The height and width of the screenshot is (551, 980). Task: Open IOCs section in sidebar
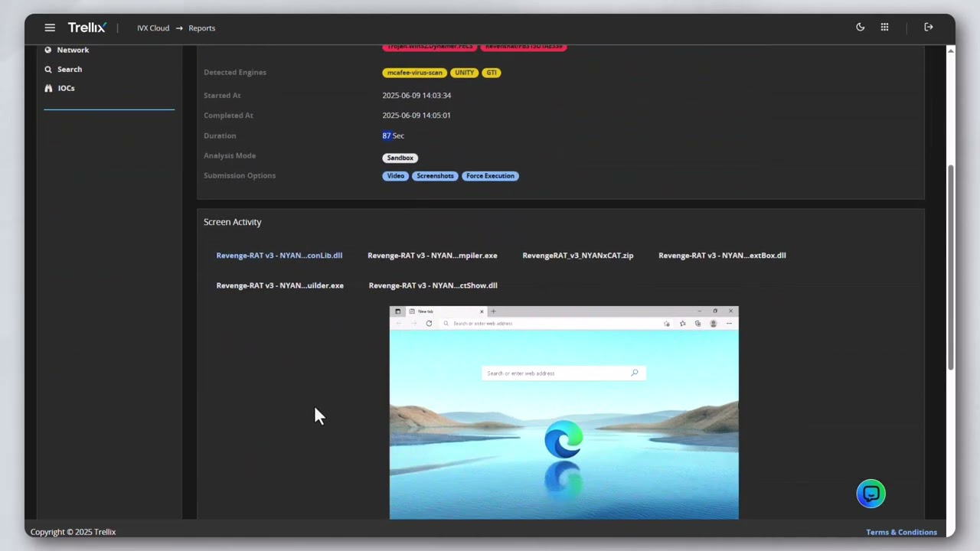[x=67, y=88]
